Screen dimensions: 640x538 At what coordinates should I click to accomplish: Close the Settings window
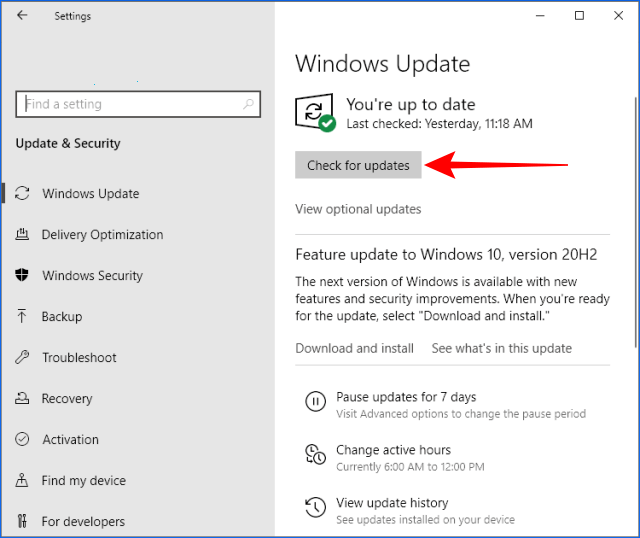tap(618, 16)
